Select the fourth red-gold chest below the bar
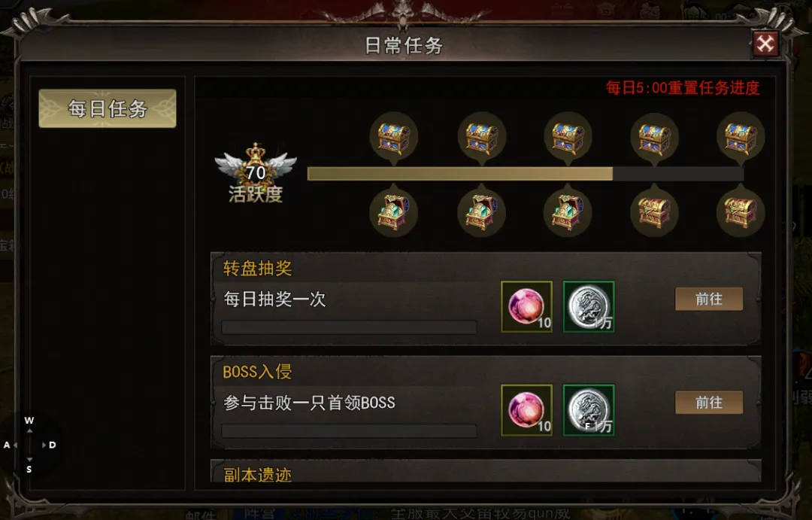The width and height of the screenshot is (812, 520). click(655, 211)
